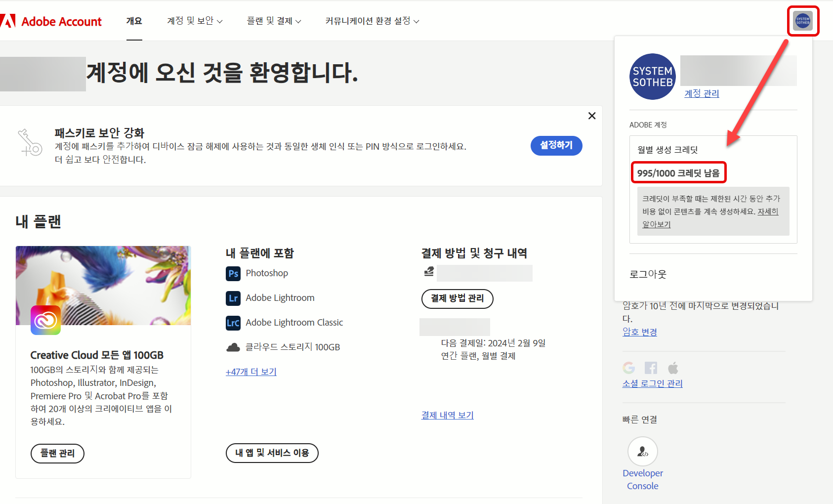
Task: Click Creative Cloud 모든 앱 100GB title
Action: click(x=97, y=355)
